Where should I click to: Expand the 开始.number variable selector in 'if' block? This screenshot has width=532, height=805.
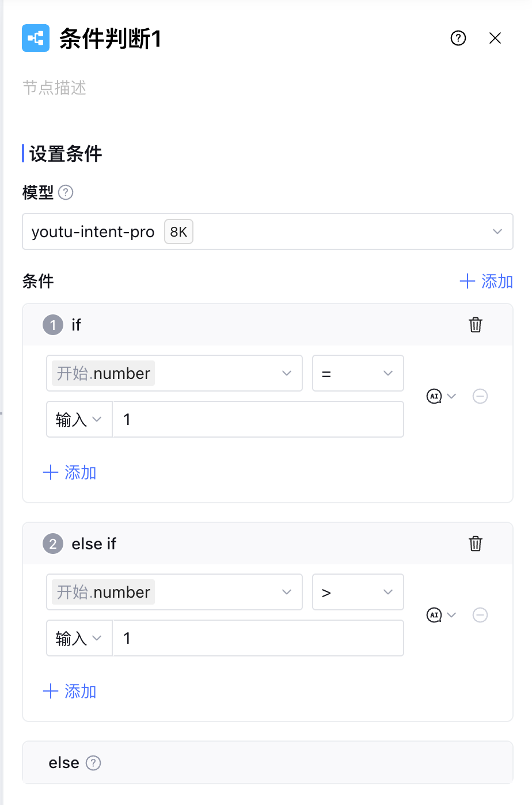coord(174,373)
